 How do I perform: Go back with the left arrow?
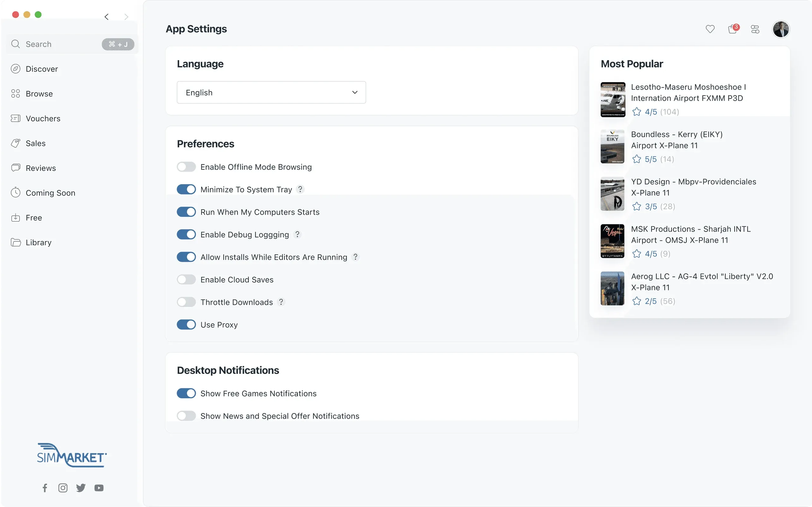pyautogui.click(x=106, y=17)
